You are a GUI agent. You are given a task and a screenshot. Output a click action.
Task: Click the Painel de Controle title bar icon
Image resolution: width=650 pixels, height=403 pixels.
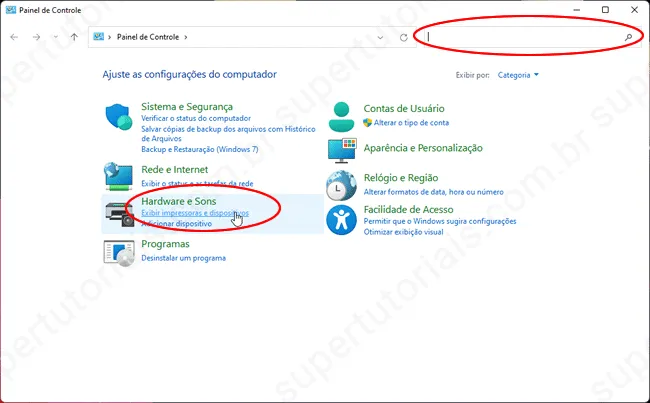pyautogui.click(x=11, y=10)
